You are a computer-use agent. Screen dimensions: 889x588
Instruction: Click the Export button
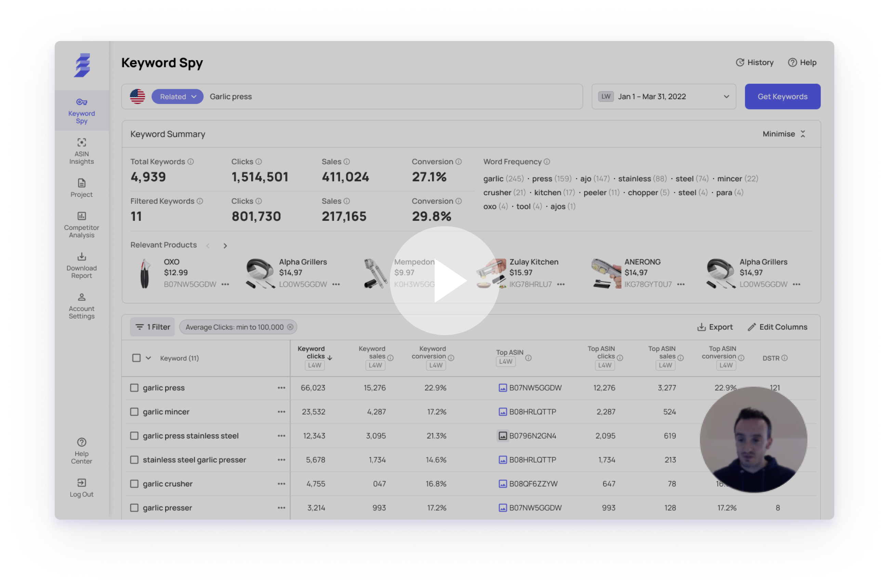(x=715, y=327)
